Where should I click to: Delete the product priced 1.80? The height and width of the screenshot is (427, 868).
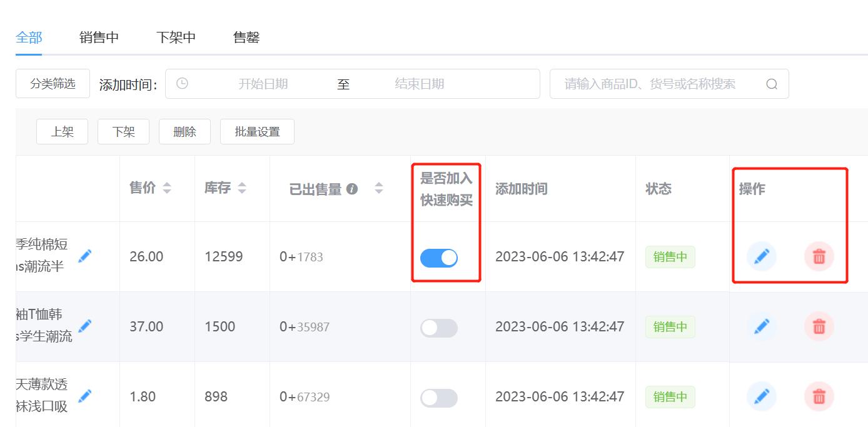click(x=819, y=396)
